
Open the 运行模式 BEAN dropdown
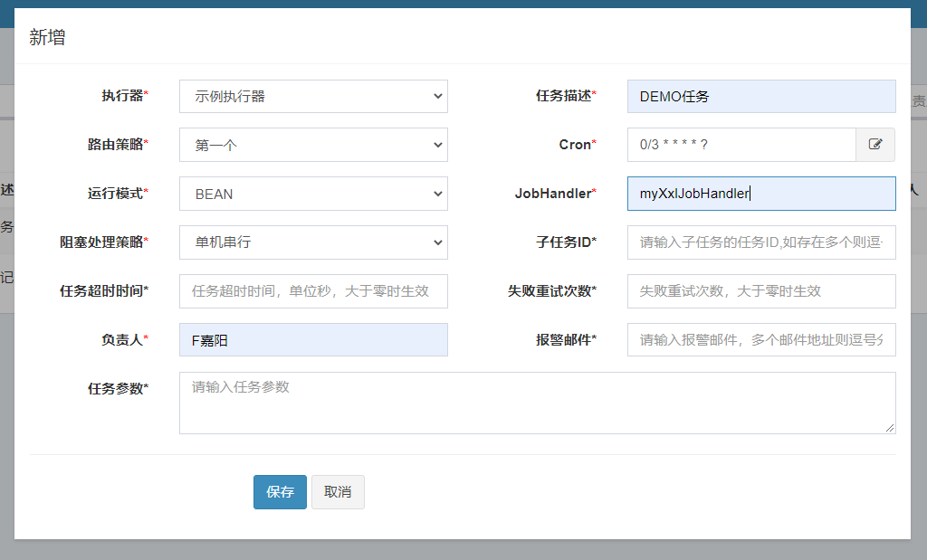(313, 194)
